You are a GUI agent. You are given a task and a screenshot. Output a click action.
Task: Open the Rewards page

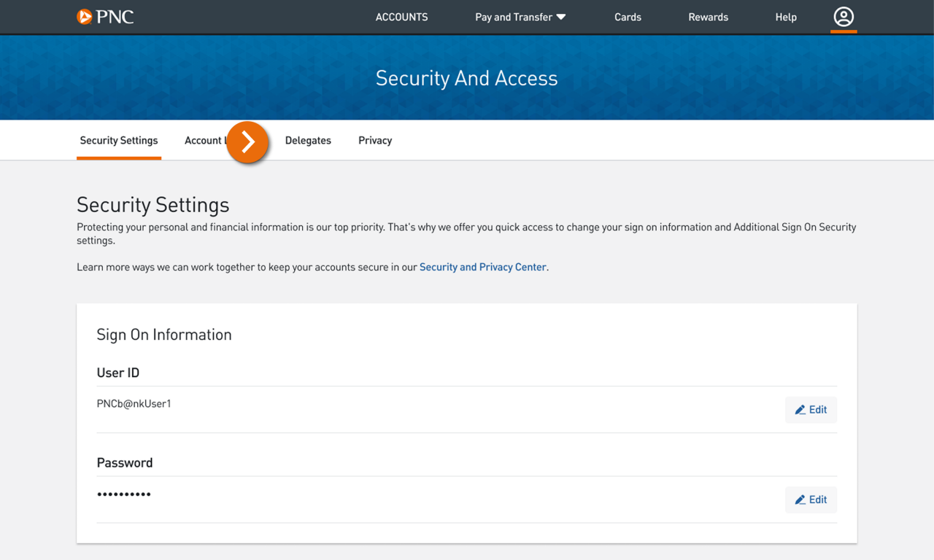(x=708, y=17)
